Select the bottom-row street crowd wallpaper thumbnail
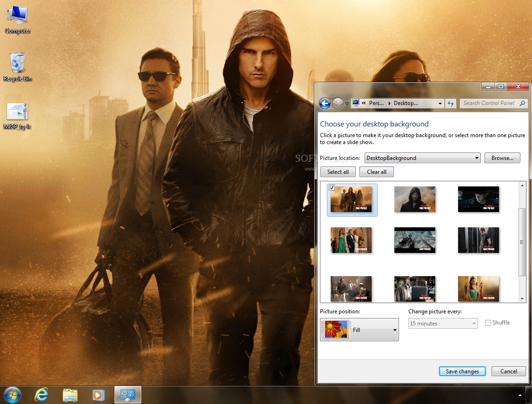This screenshot has height=404, width=532. pyautogui.click(x=351, y=289)
